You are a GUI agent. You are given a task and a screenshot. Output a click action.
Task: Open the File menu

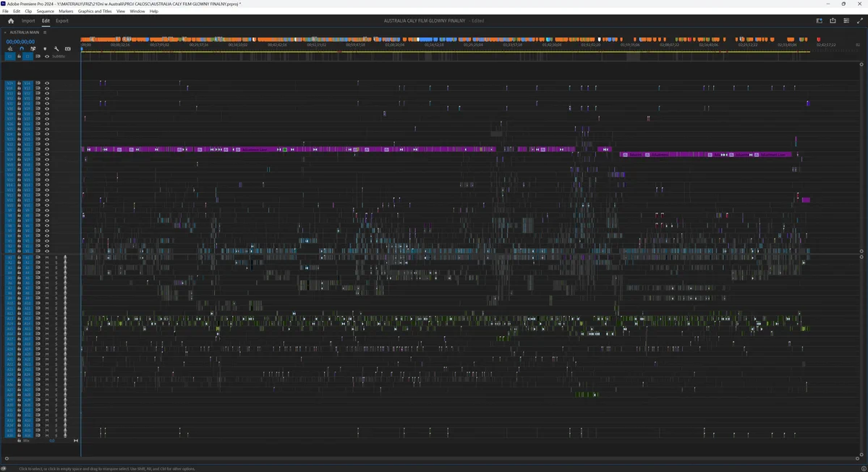[5, 12]
